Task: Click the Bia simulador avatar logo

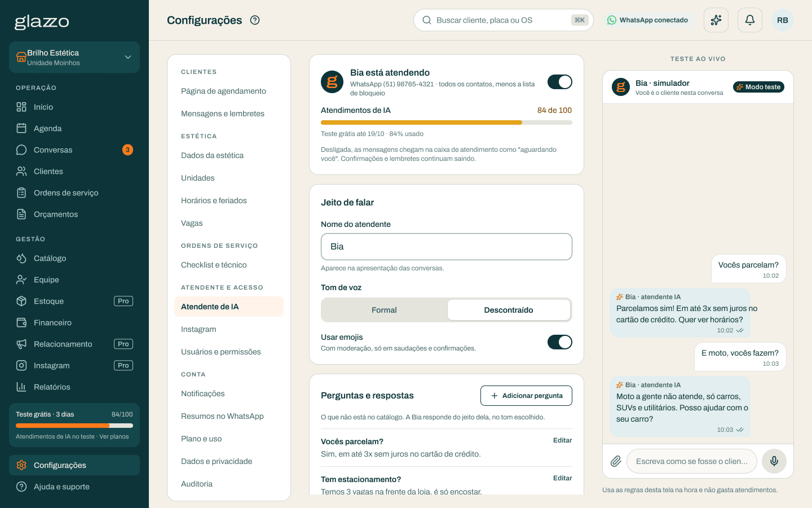Action: pos(621,87)
